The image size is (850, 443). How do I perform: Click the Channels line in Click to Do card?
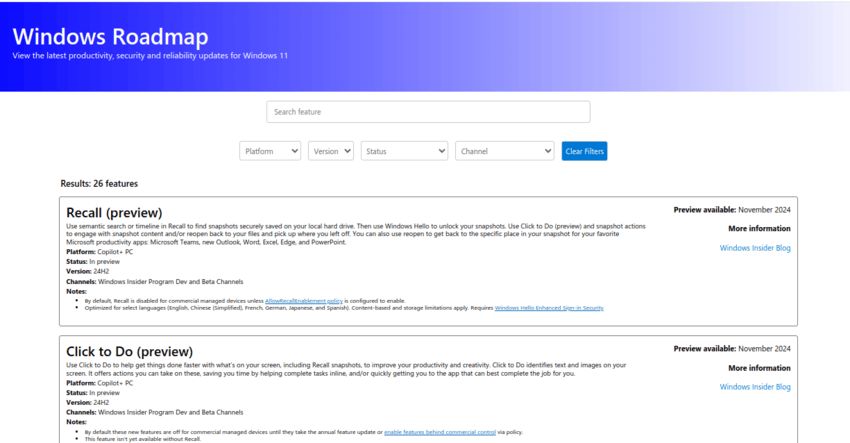(155, 413)
